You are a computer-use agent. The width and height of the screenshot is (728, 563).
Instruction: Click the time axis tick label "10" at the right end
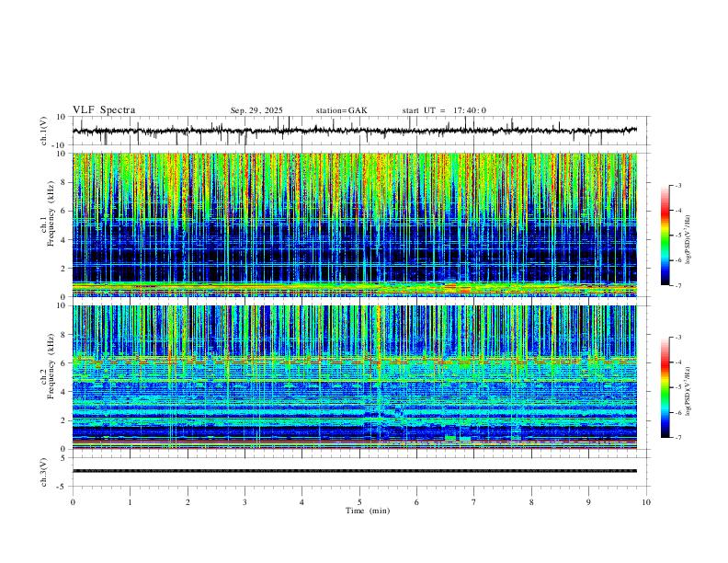[x=646, y=502]
